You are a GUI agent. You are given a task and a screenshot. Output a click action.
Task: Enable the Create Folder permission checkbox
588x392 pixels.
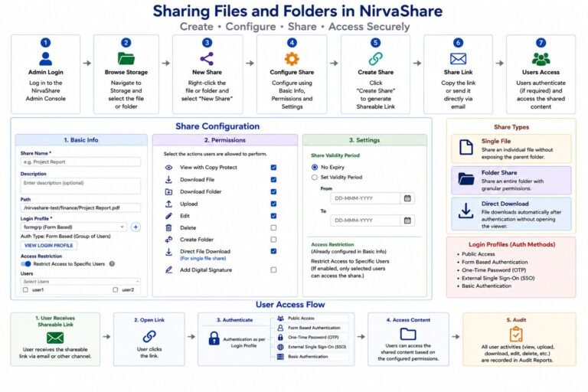[x=273, y=240]
